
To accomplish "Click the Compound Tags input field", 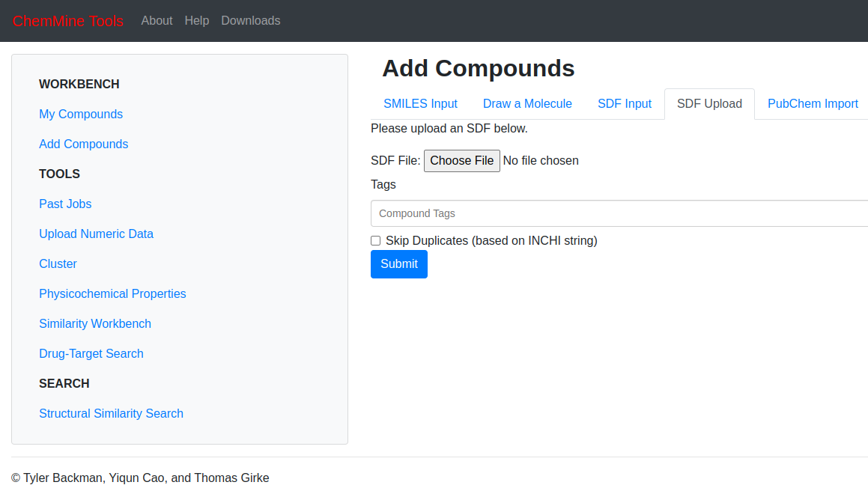I will click(619, 213).
